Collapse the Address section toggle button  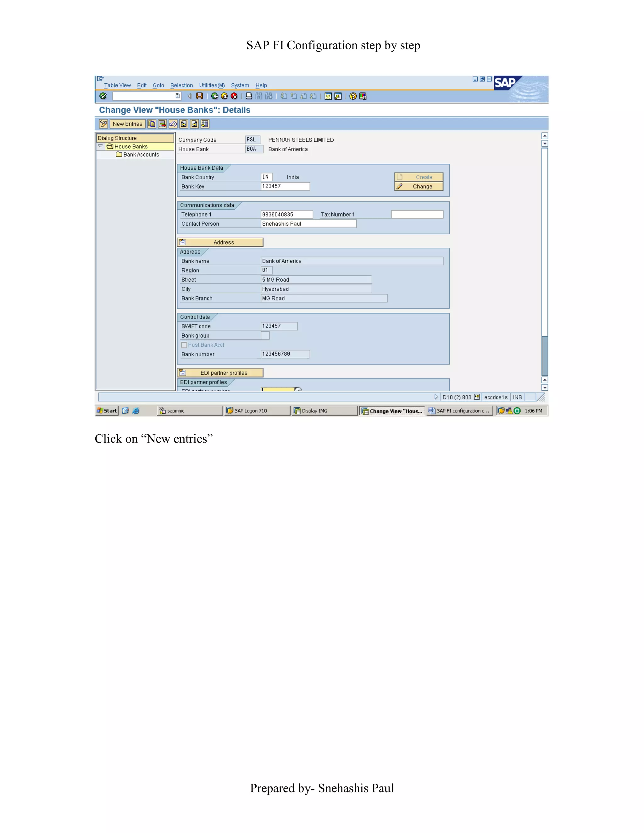pos(220,242)
